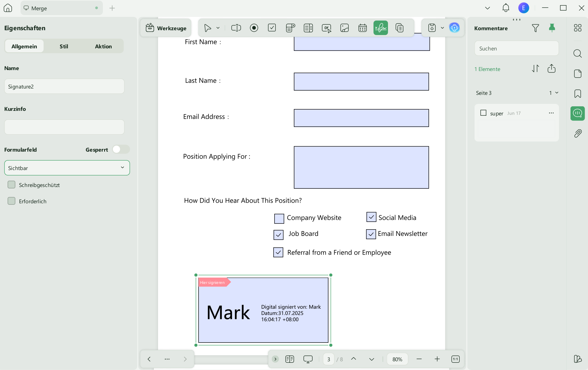Unpin the Kommentare panel
Screen dimensions: 588x370
point(552,28)
